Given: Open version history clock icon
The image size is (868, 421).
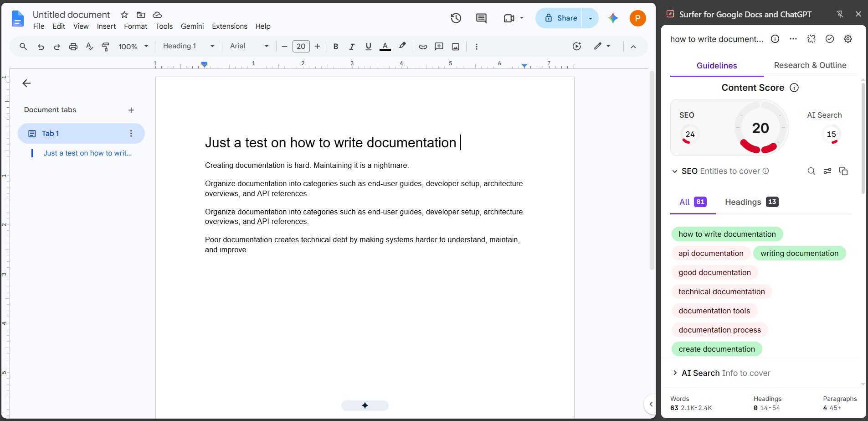Looking at the screenshot, I should click(456, 18).
